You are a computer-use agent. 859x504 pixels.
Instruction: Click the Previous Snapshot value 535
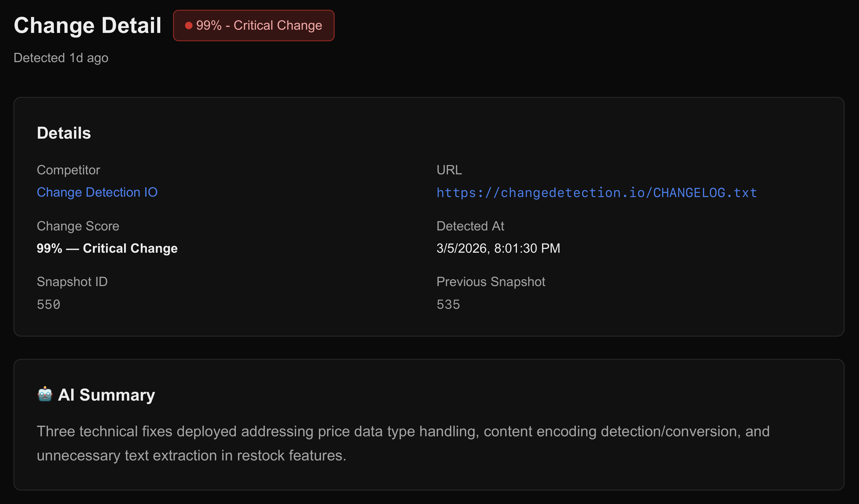(448, 304)
